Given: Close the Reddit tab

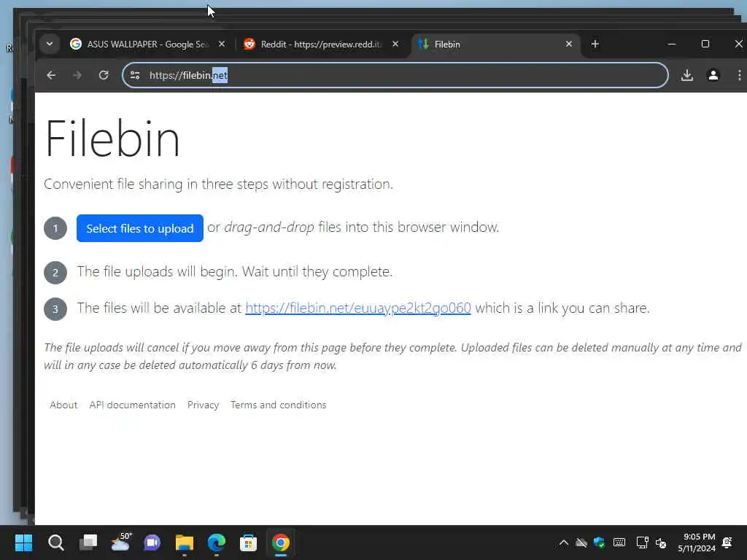Looking at the screenshot, I should [395, 44].
